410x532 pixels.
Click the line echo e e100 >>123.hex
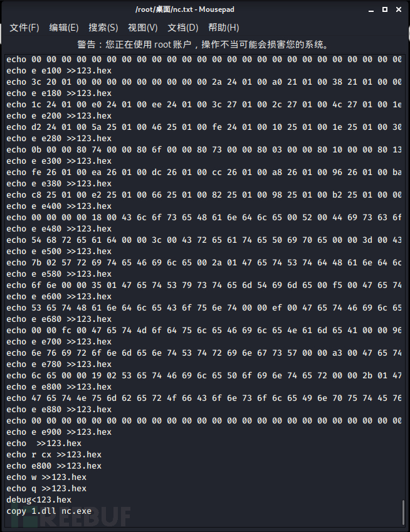(x=59, y=70)
